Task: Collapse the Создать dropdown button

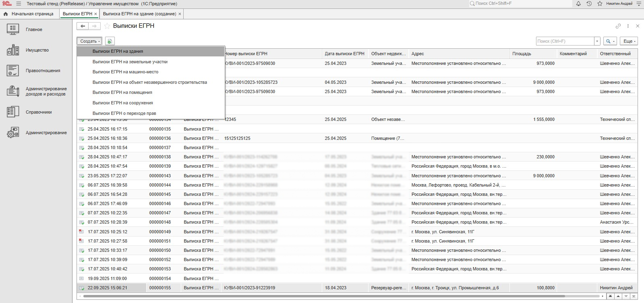Action: [x=89, y=41]
